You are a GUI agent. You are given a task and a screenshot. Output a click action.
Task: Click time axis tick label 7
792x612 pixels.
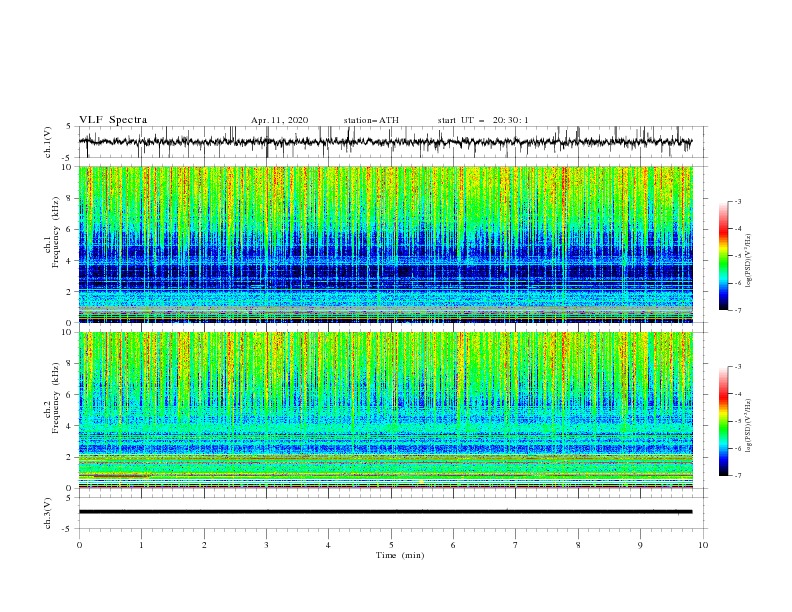[x=516, y=545]
